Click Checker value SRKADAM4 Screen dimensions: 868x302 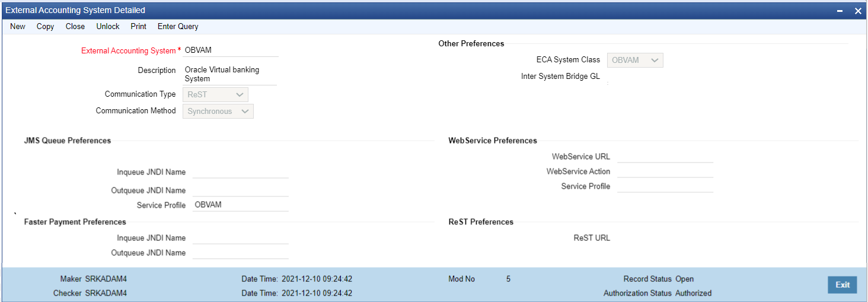coord(106,293)
